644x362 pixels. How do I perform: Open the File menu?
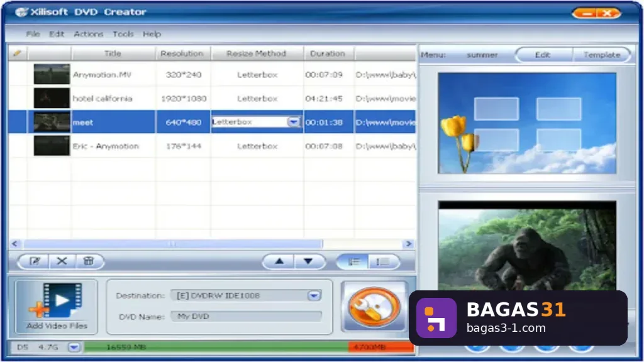[33, 34]
